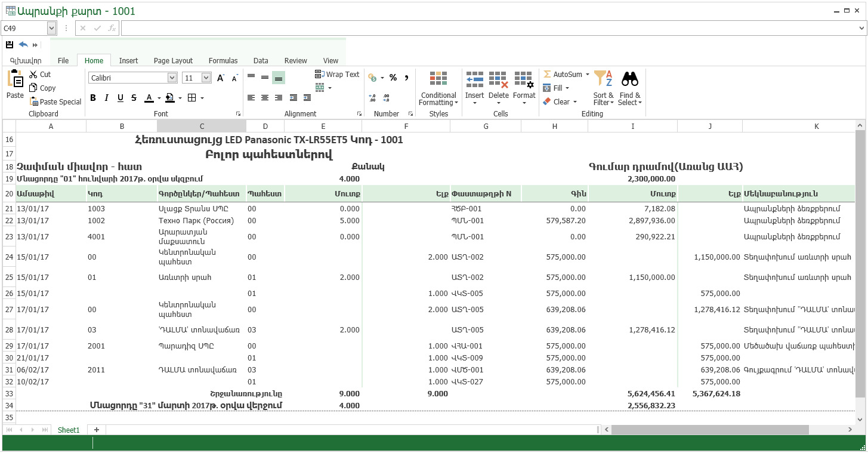The height and width of the screenshot is (453, 868).
Task: Click the Cut scissors button
Action: pos(41,75)
